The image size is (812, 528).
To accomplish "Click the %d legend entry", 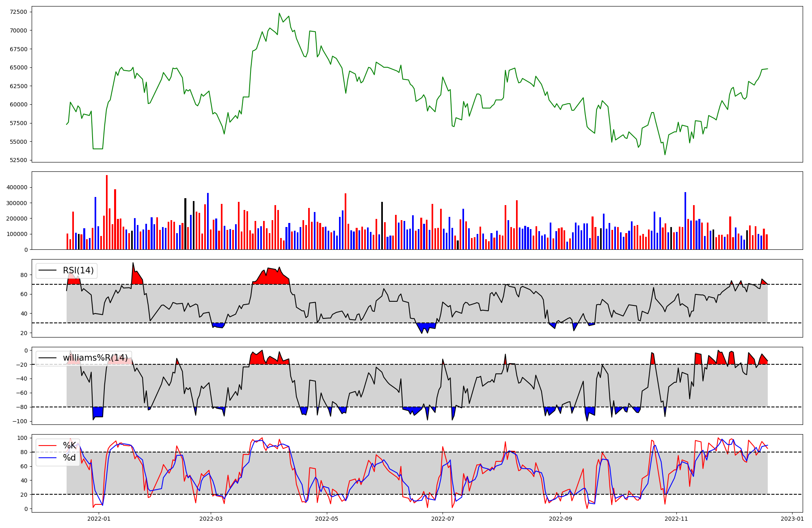I will 69,458.
